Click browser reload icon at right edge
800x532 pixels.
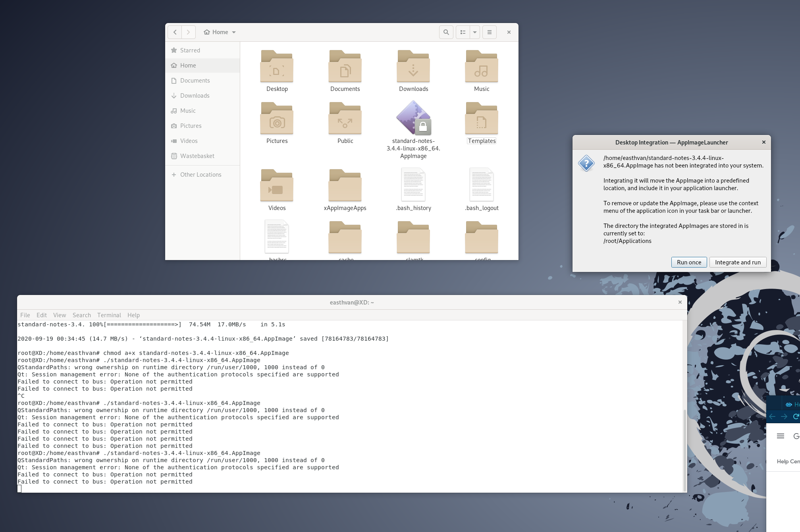(796, 416)
